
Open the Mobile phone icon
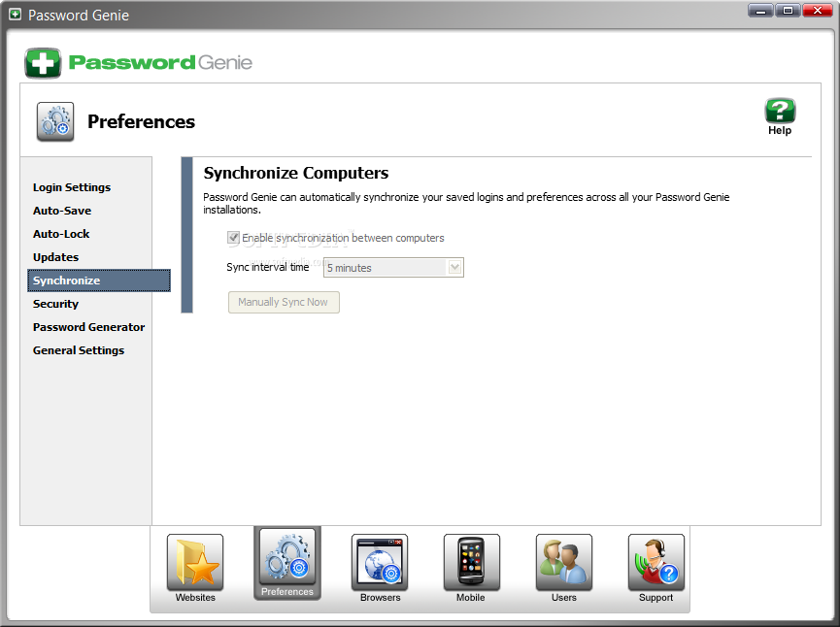tap(471, 562)
